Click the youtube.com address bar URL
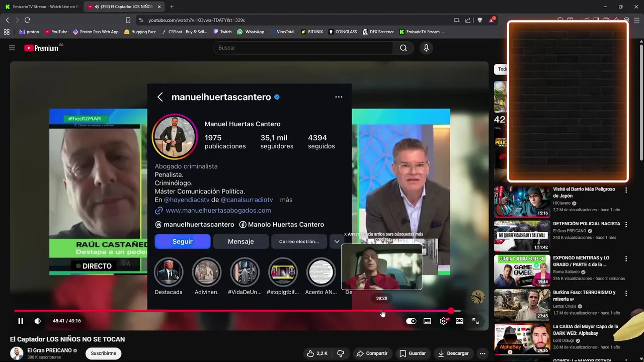This screenshot has height=362, width=644. pos(196,20)
